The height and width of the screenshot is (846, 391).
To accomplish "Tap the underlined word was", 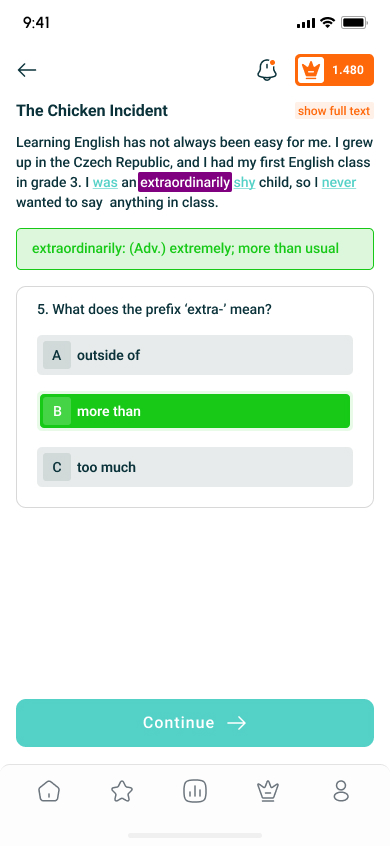I will click(105, 183).
